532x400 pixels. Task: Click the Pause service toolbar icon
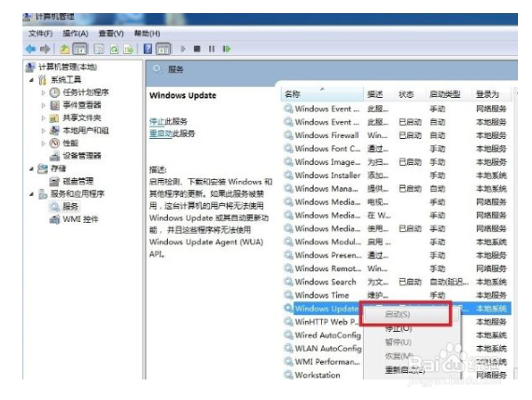point(212,48)
